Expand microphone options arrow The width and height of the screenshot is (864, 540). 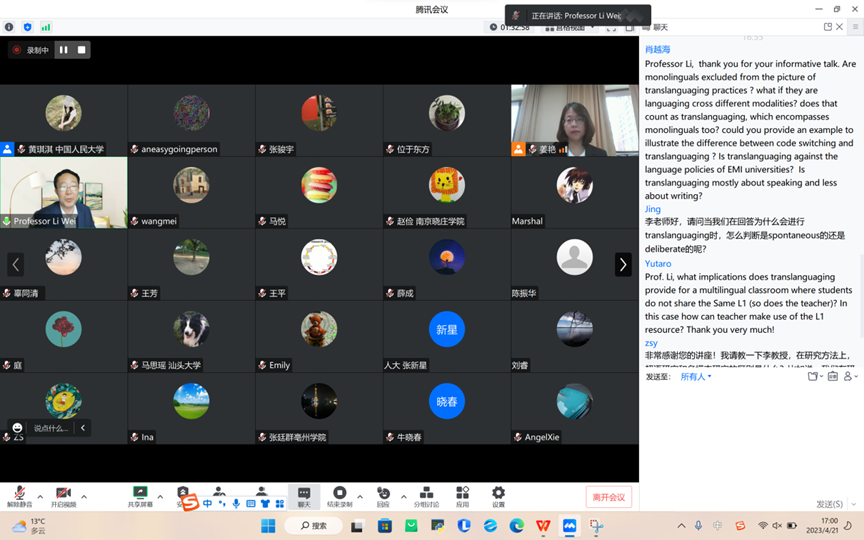click(40, 496)
